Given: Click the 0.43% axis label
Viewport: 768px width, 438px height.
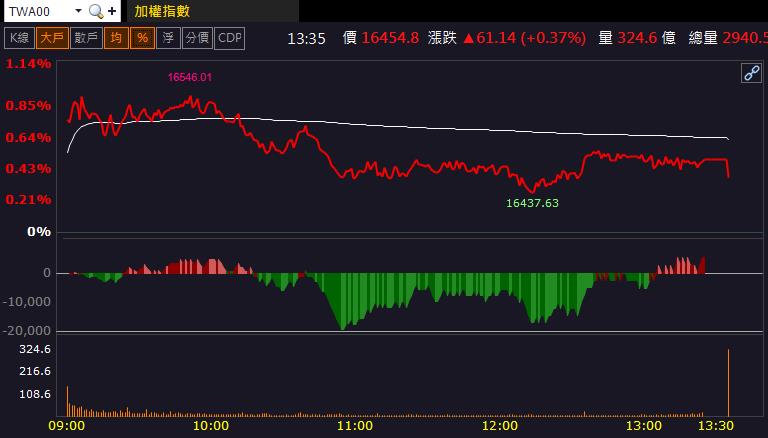Looking at the screenshot, I should pyautogui.click(x=28, y=169).
